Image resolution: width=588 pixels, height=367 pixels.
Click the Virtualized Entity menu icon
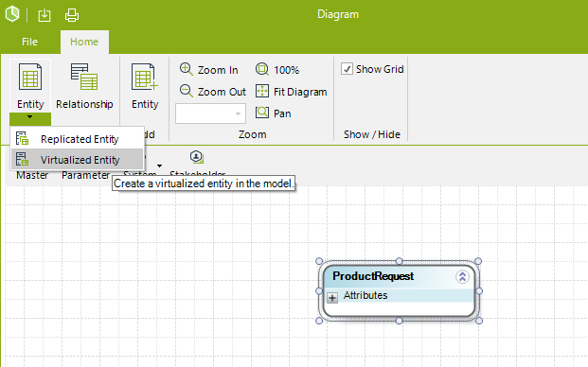tap(22, 159)
